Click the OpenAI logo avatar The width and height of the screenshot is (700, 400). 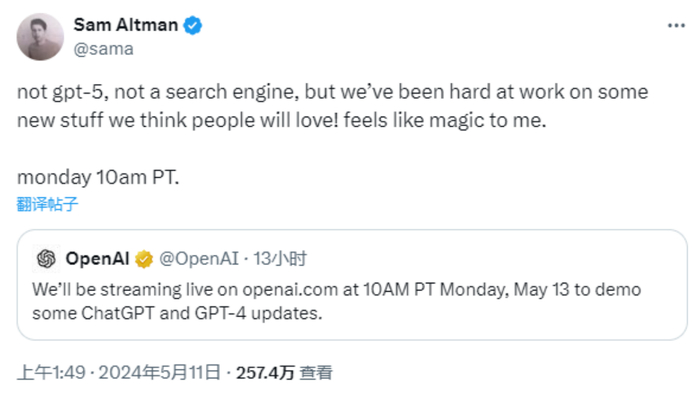45,259
